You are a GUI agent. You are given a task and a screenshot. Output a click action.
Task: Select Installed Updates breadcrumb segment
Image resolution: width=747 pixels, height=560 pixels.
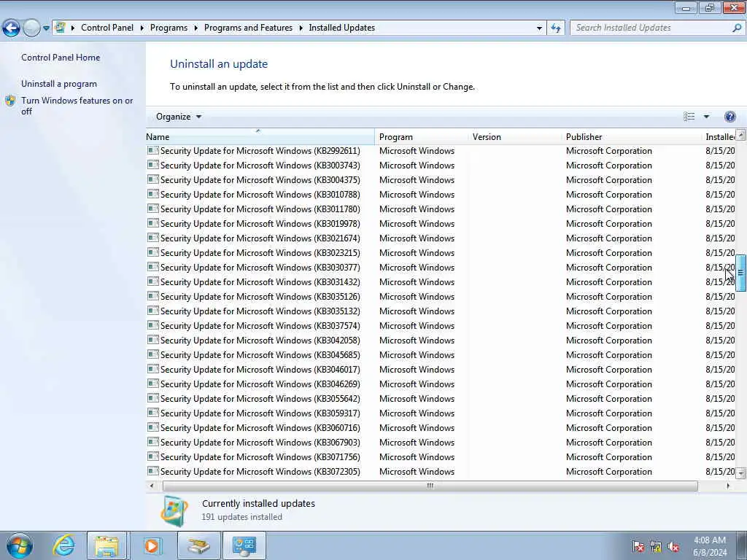click(x=341, y=28)
